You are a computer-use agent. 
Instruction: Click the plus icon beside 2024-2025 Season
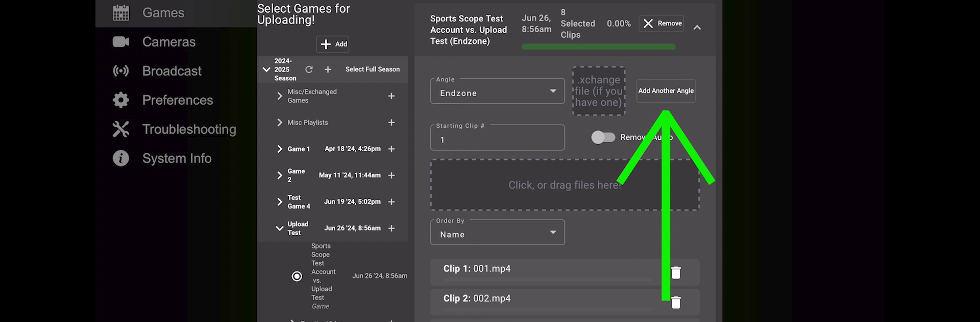(x=328, y=70)
